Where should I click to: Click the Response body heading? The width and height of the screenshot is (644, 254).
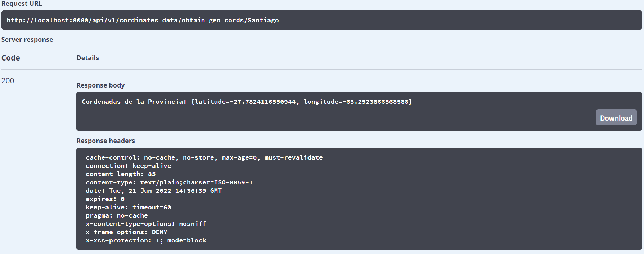100,85
